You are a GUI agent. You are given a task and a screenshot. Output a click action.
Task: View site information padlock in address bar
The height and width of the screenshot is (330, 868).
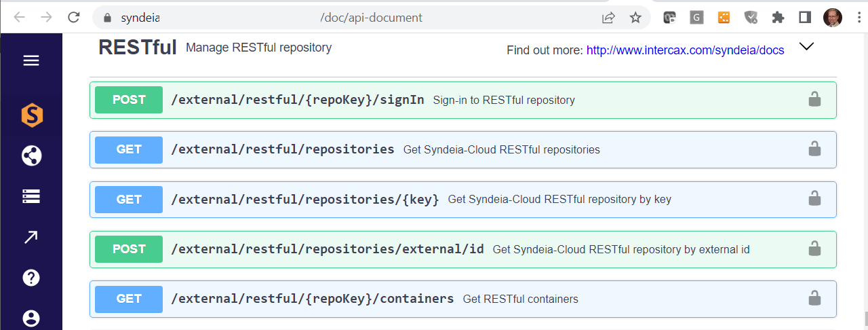106,18
